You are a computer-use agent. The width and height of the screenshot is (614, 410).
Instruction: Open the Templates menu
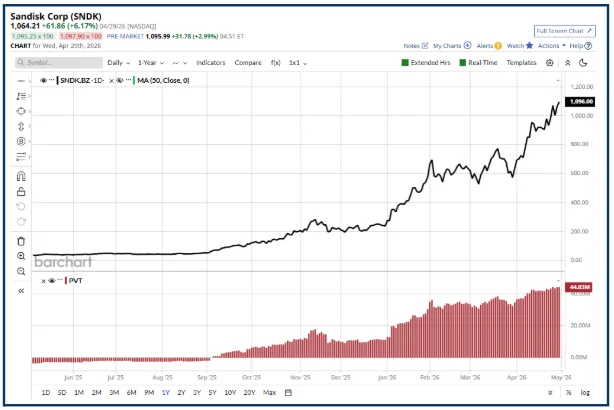point(521,63)
